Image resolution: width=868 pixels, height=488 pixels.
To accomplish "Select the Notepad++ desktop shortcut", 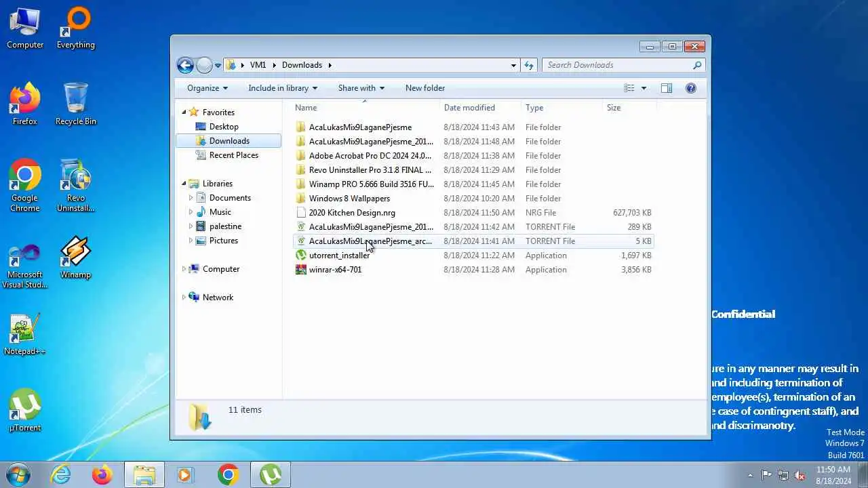I will pos(25,335).
